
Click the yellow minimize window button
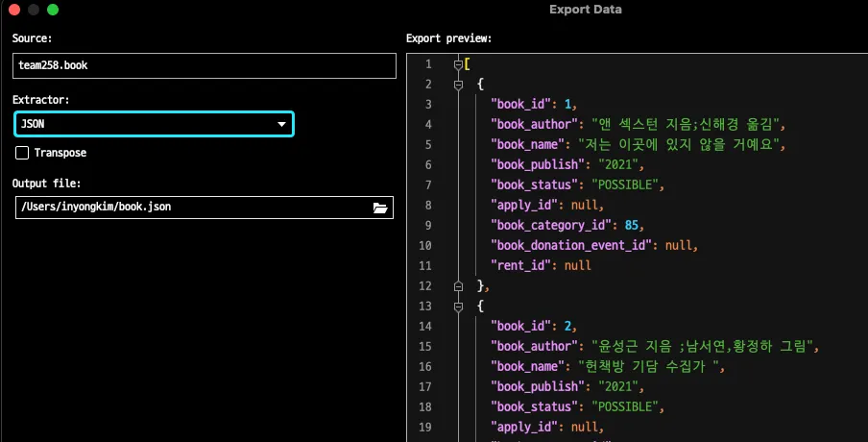pyautogui.click(x=34, y=10)
